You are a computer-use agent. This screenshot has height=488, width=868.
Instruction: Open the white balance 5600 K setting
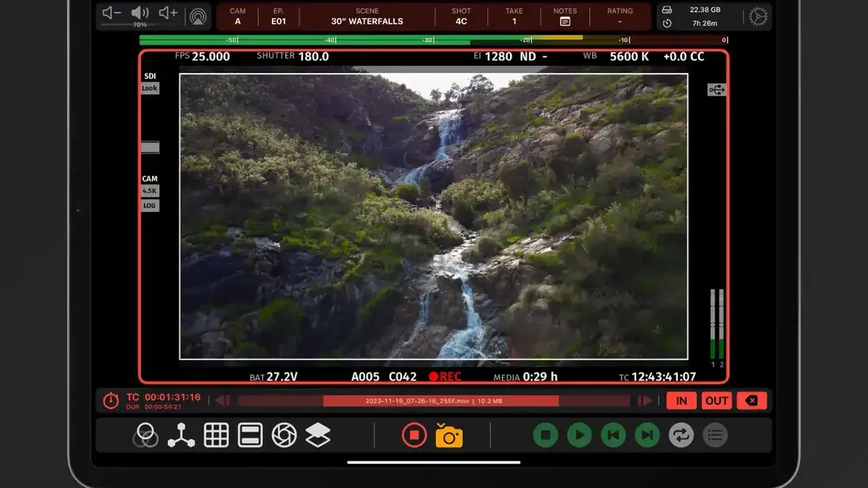click(x=629, y=56)
